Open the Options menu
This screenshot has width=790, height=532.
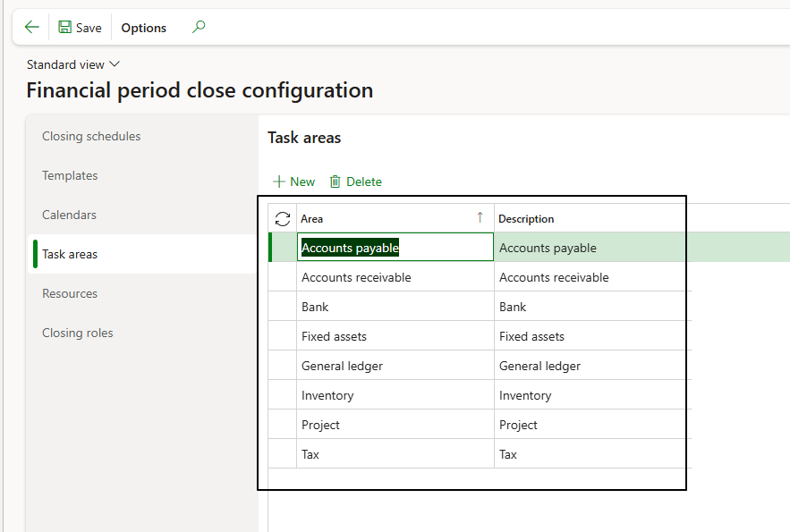tap(144, 28)
